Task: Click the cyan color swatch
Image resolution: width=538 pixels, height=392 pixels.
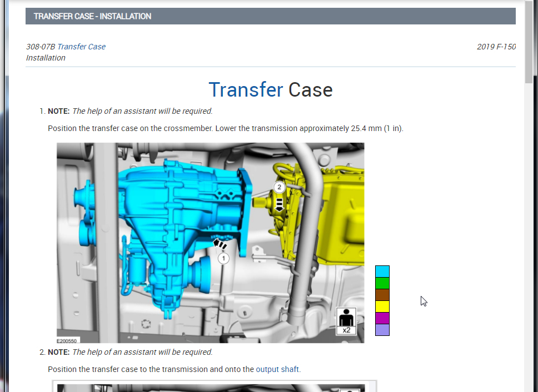Action: tap(382, 272)
